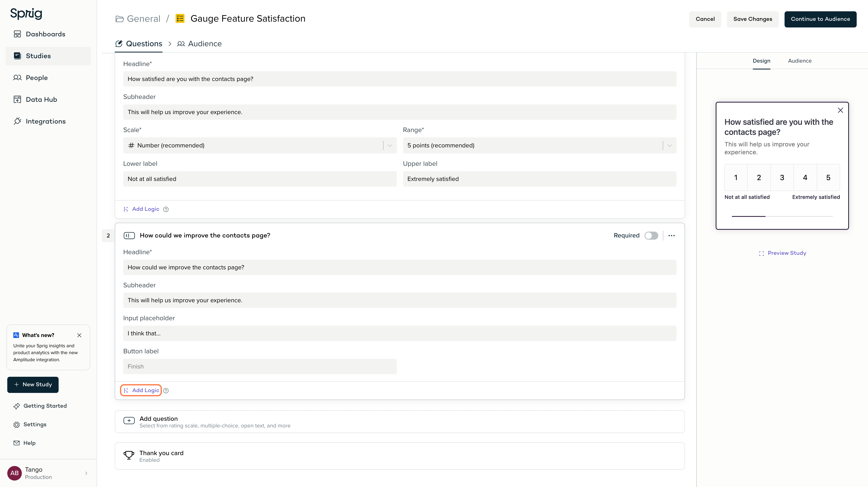Open the Thank you card settings
Image resolution: width=868 pixels, height=487 pixels.
coord(400,456)
